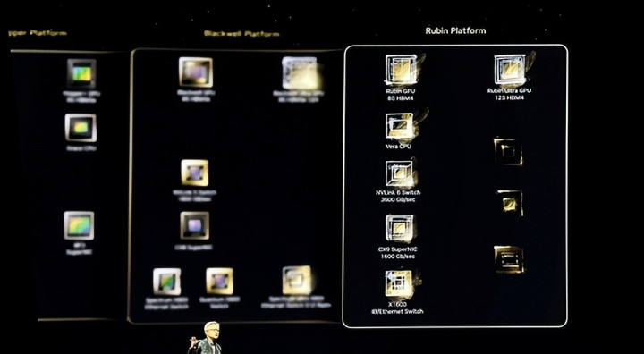The height and width of the screenshot is (354, 644).
Task: Select the Rubin Ultra GPU chip icon
Action: tap(511, 70)
